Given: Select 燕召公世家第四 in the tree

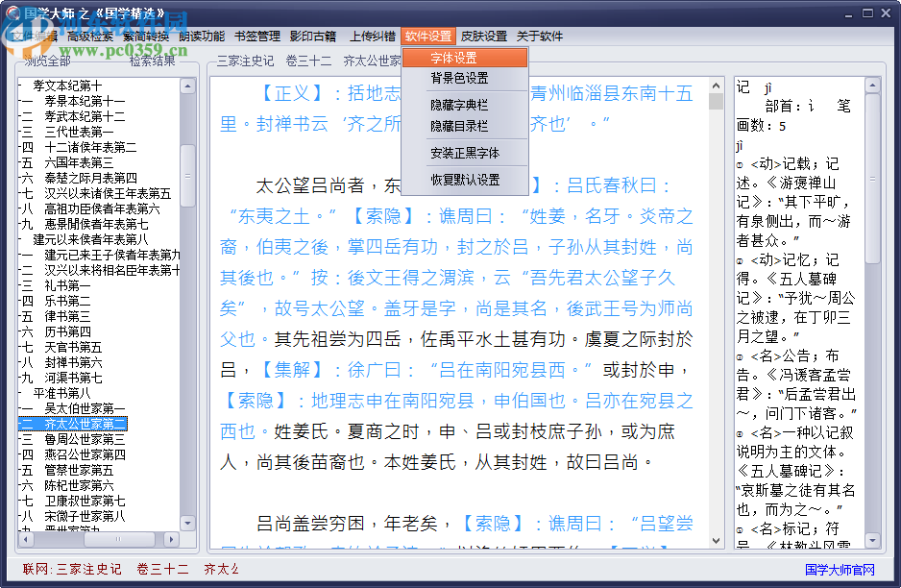Looking at the screenshot, I should (x=85, y=454).
